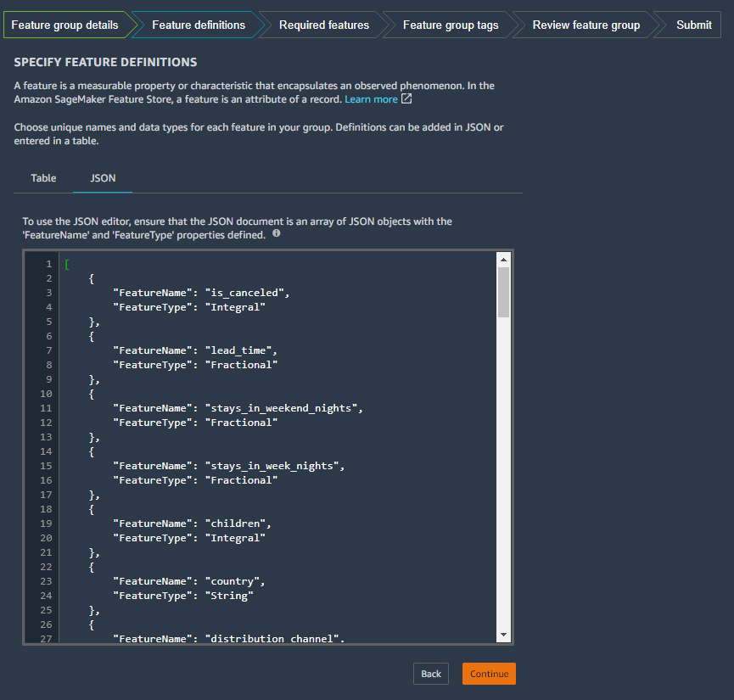The width and height of the screenshot is (734, 700).
Task: Open the Learn more link
Action: pyautogui.click(x=371, y=99)
